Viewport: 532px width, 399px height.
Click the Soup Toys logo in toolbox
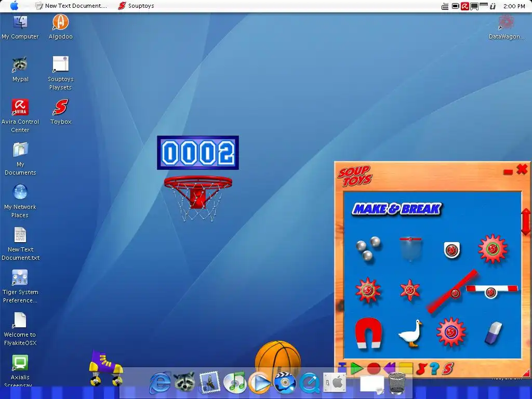355,176
